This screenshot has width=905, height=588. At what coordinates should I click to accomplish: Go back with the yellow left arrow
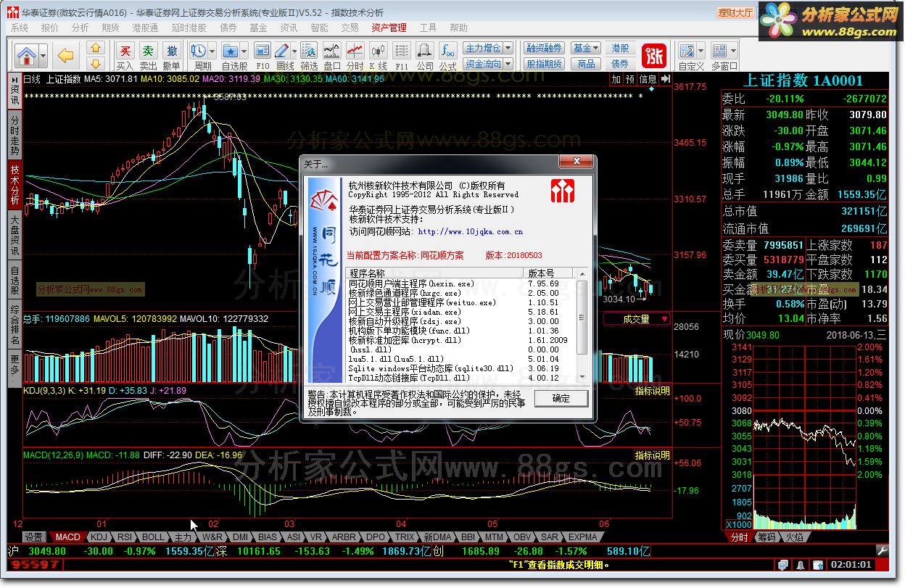pyautogui.click(x=66, y=55)
